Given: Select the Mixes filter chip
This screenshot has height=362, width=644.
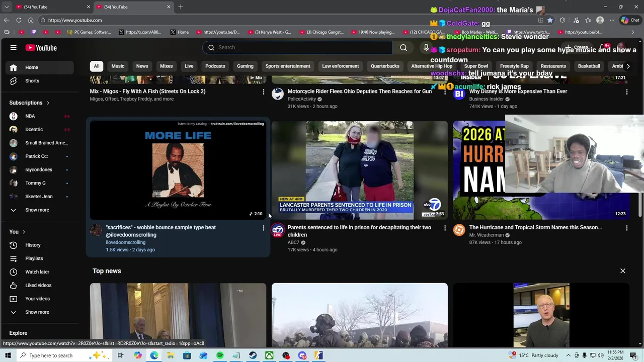Looking at the screenshot, I should click(x=166, y=66).
